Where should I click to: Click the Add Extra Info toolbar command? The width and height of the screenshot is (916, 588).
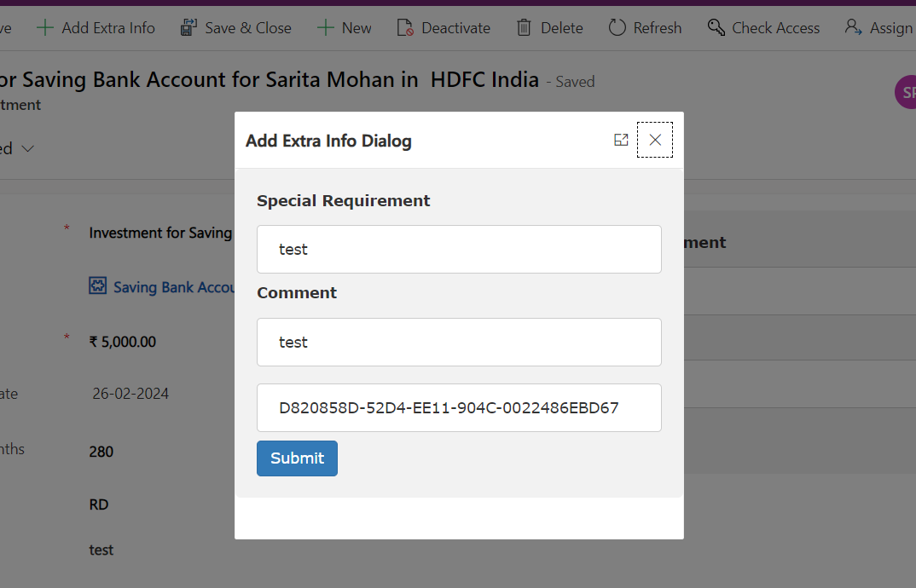(x=96, y=28)
